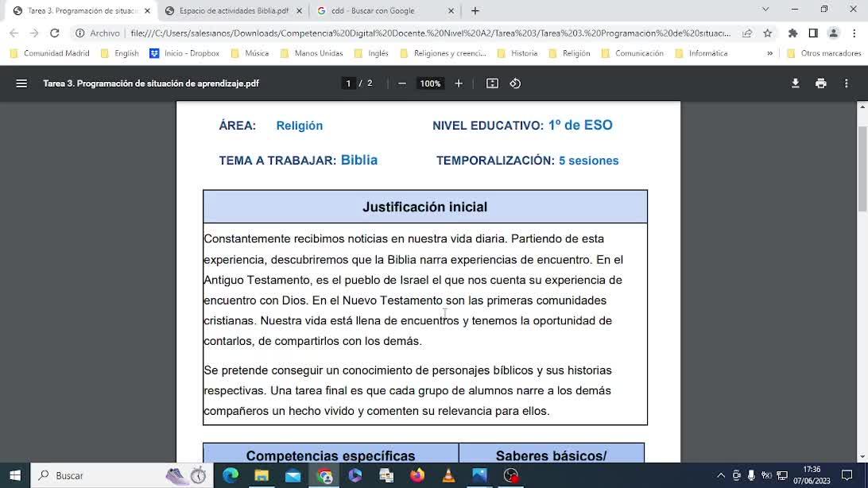Show more bookmarks with double chevron

pyautogui.click(x=770, y=53)
